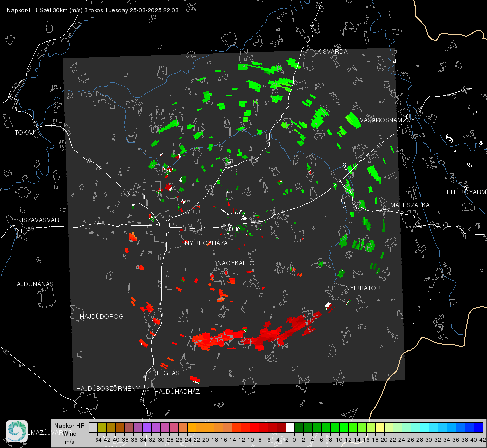Screen dimensions: 487x448
Task: Select the MÁTÉSZALKA city label
Action: point(410,205)
